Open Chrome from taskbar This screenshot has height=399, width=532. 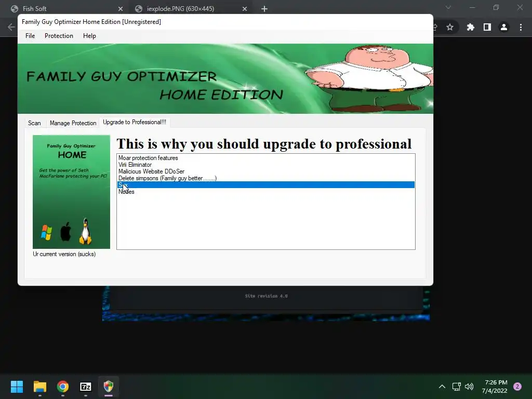point(63,387)
